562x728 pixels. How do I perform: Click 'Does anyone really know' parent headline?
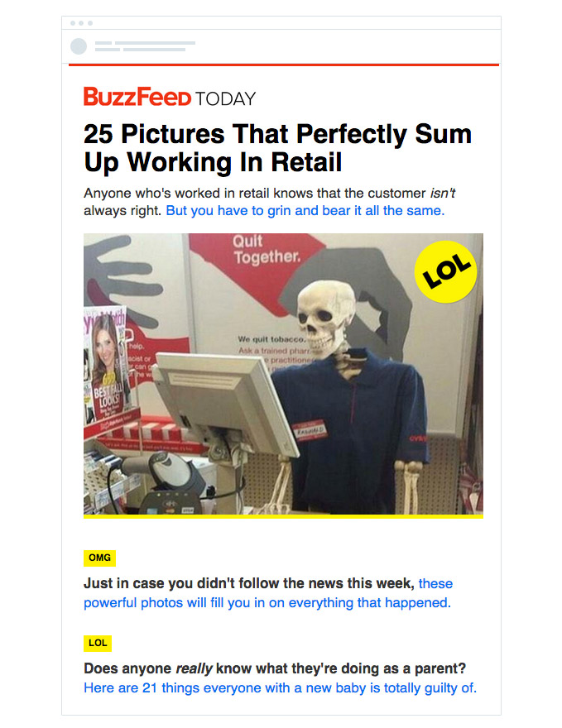(275, 668)
